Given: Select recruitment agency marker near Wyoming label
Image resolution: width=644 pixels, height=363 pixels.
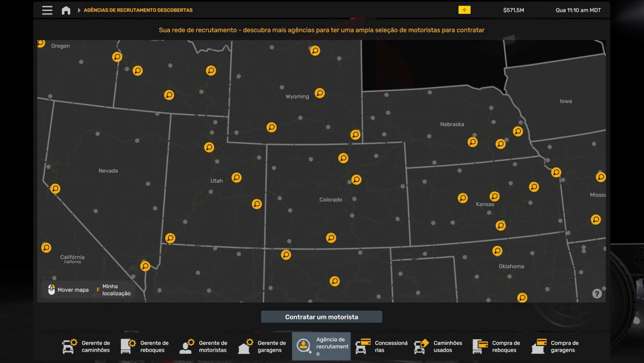Looking at the screenshot, I should [320, 93].
